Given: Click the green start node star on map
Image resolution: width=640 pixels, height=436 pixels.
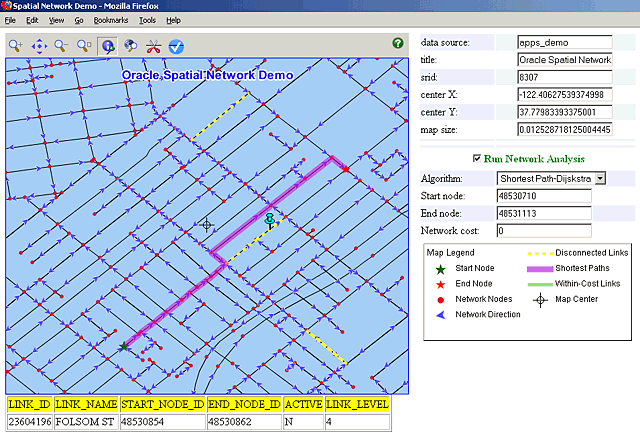Looking at the screenshot, I should [x=124, y=346].
